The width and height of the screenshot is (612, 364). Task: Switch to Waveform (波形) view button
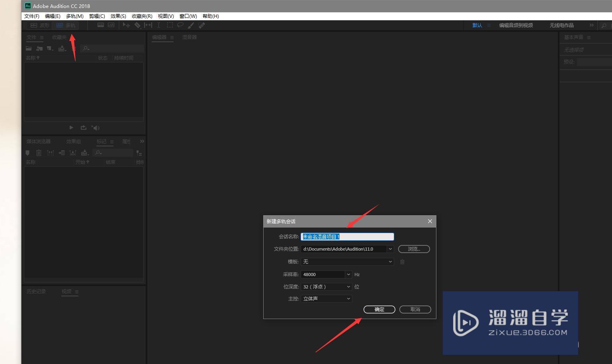(40, 25)
